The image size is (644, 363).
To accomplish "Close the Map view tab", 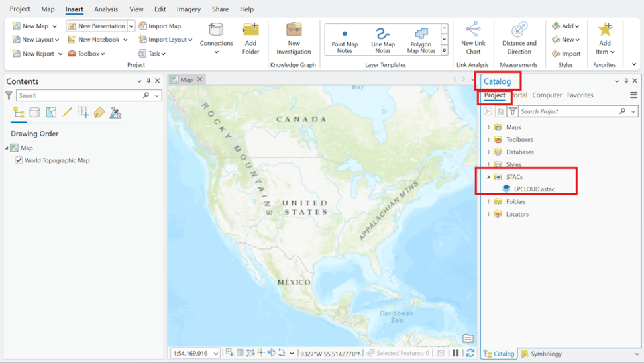I will tap(199, 79).
